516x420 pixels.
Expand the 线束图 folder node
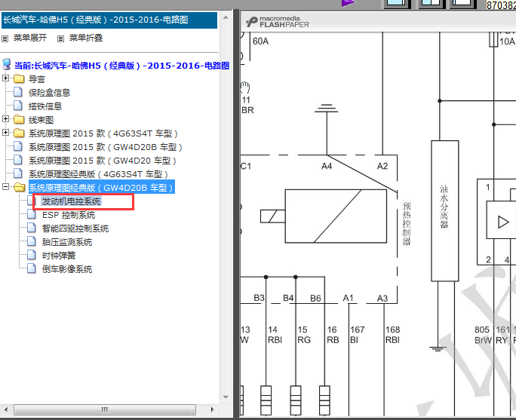tap(5, 118)
